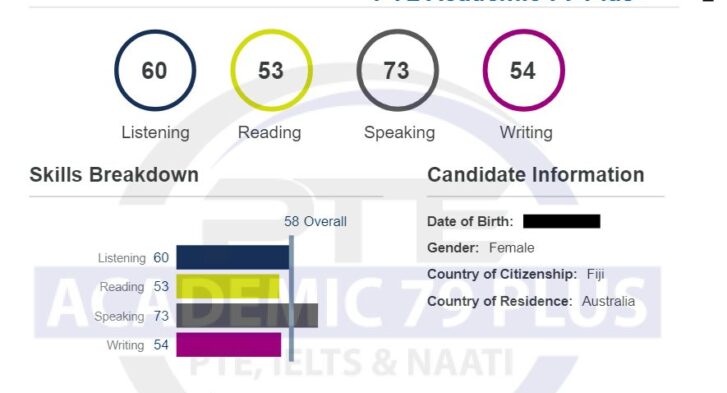Click the Gender value Female
The height and width of the screenshot is (393, 727).
511,248
